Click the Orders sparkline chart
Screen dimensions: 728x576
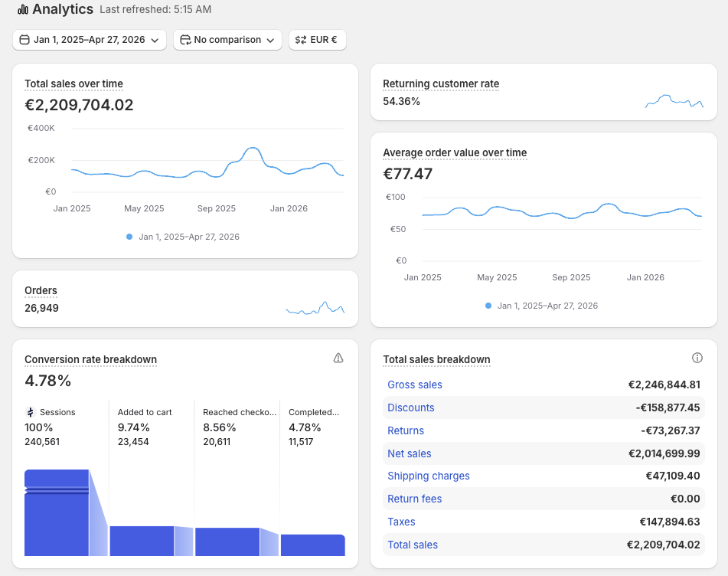315,308
